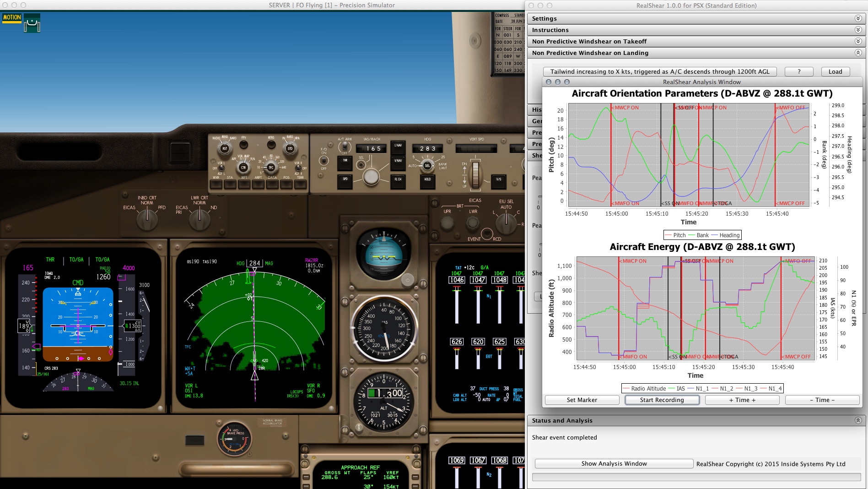Image resolution: width=868 pixels, height=489 pixels.
Task: Click Start Recording
Action: pos(662,400)
